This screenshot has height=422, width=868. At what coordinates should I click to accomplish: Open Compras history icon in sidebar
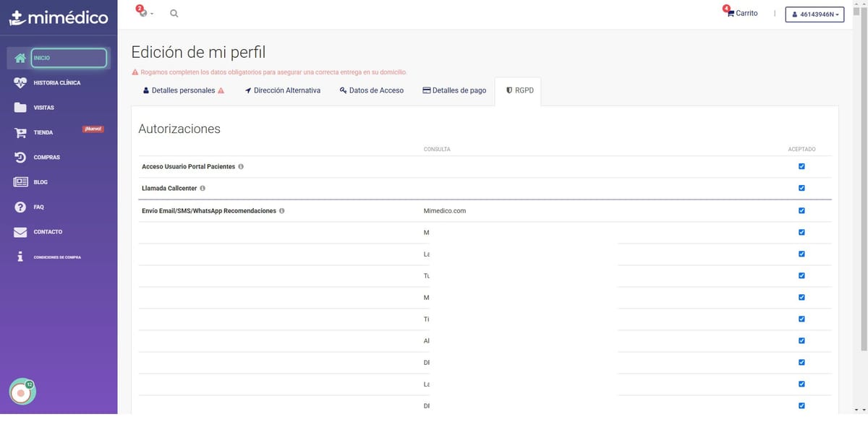click(x=20, y=158)
